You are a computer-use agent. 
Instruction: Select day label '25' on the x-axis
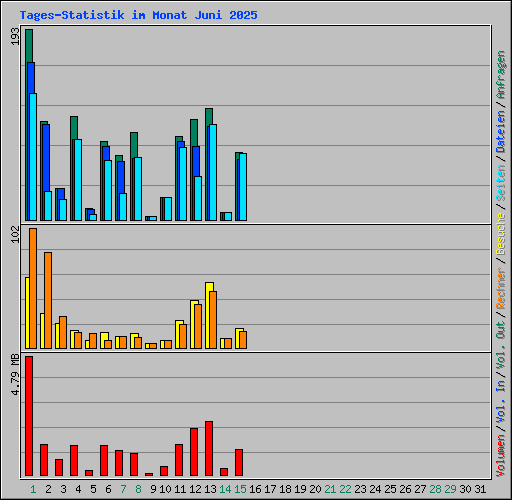pyautogui.click(x=390, y=489)
